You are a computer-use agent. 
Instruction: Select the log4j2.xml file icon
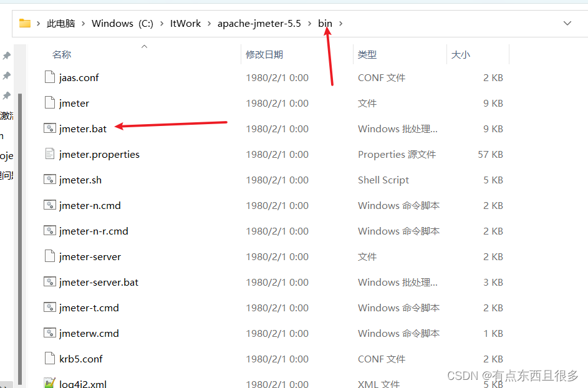pyautogui.click(x=50, y=383)
